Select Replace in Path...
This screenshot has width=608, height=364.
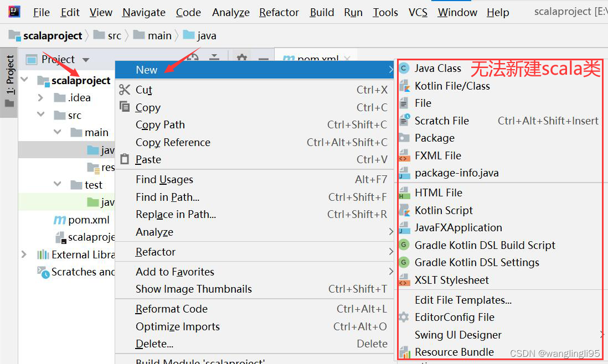click(x=254, y=214)
